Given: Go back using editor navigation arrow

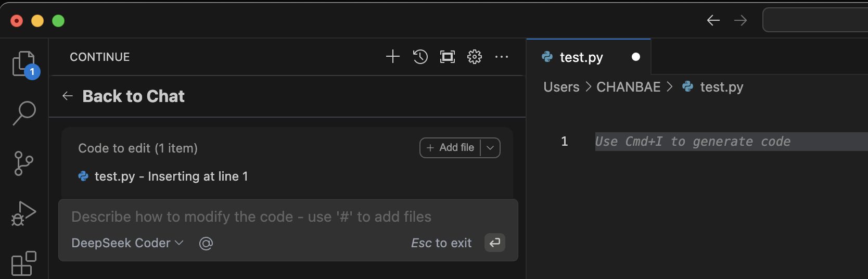Looking at the screenshot, I should [x=713, y=20].
